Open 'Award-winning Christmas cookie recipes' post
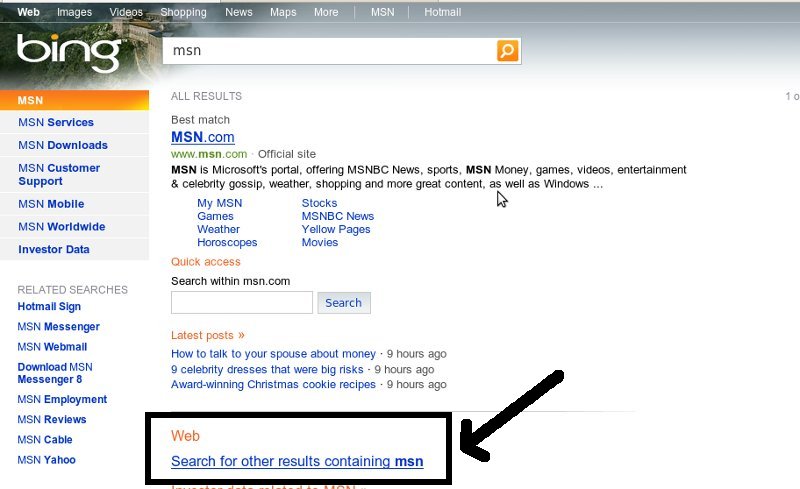 273,384
